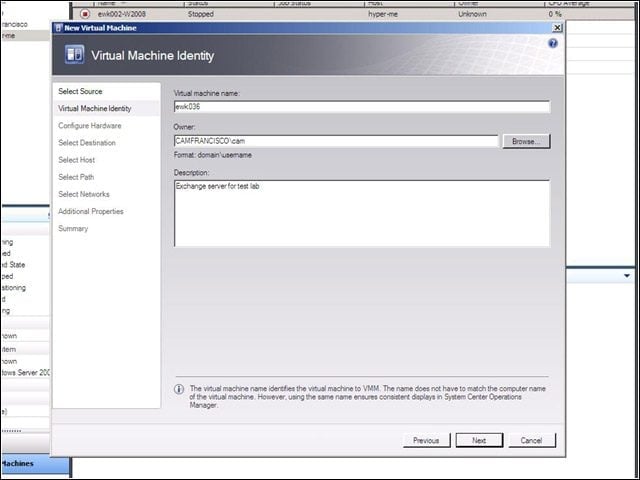Click the New Virtual Machine title bar icon
The height and width of the screenshot is (480, 640).
(58, 28)
